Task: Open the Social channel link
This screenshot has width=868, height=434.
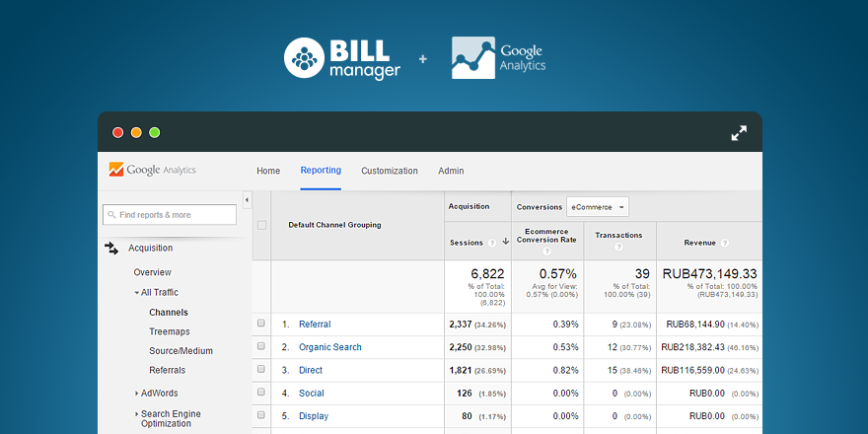Action: (x=312, y=393)
